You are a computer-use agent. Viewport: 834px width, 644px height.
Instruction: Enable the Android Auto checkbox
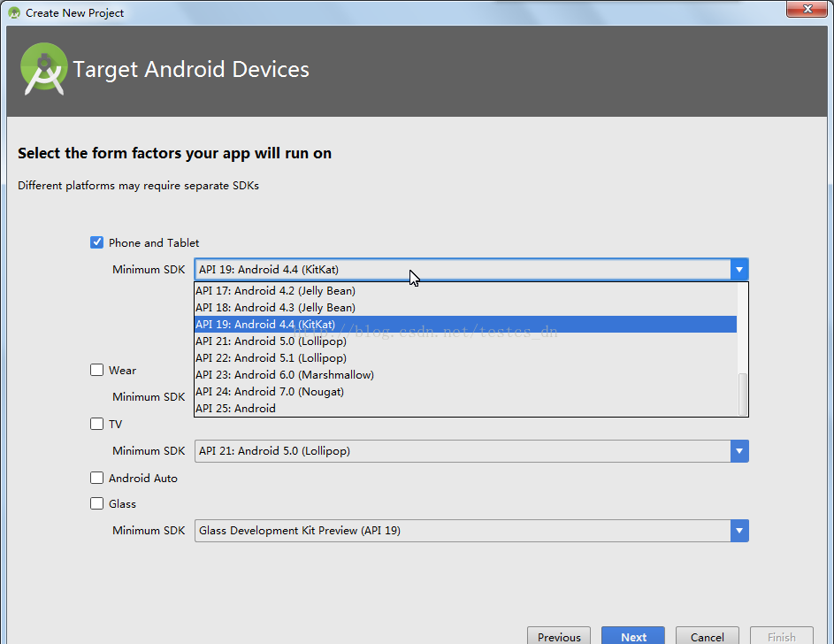pyautogui.click(x=96, y=478)
